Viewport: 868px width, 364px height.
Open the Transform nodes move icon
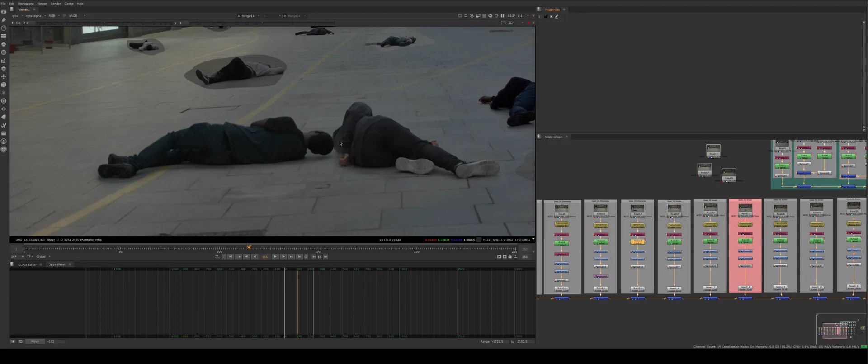click(4, 76)
